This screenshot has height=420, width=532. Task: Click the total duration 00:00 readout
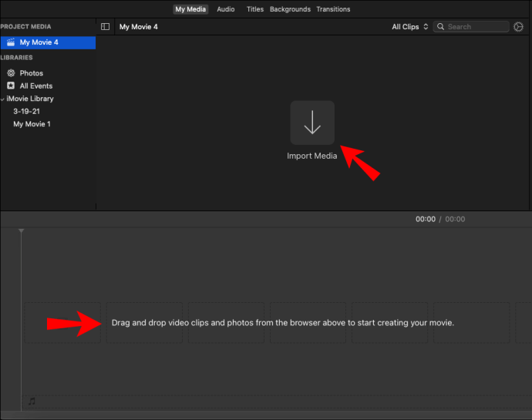455,219
